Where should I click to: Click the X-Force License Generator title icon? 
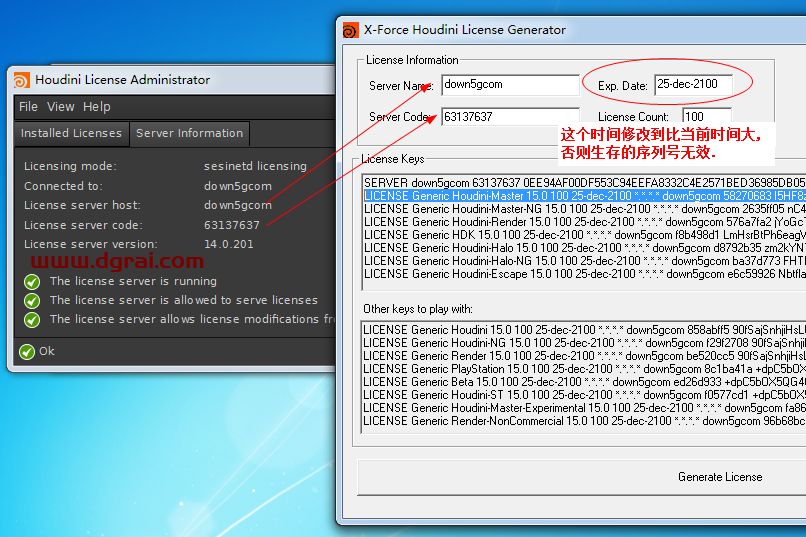(x=351, y=30)
